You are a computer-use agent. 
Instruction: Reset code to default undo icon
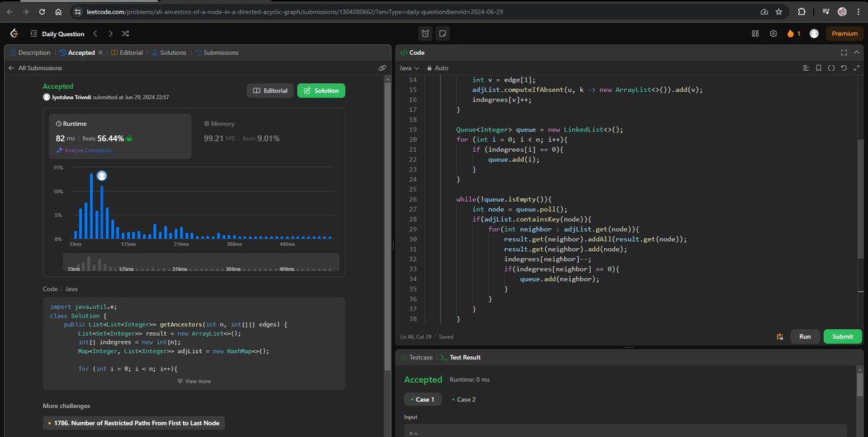tap(844, 68)
